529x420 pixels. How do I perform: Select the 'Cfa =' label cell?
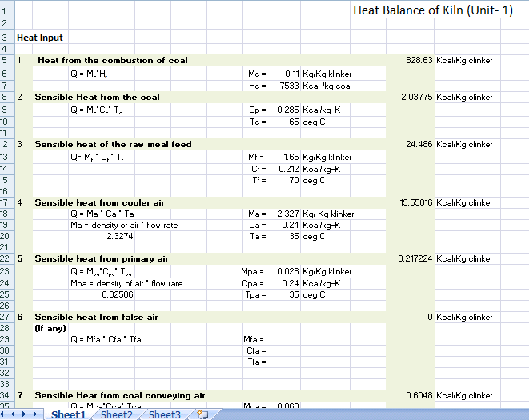point(256,350)
